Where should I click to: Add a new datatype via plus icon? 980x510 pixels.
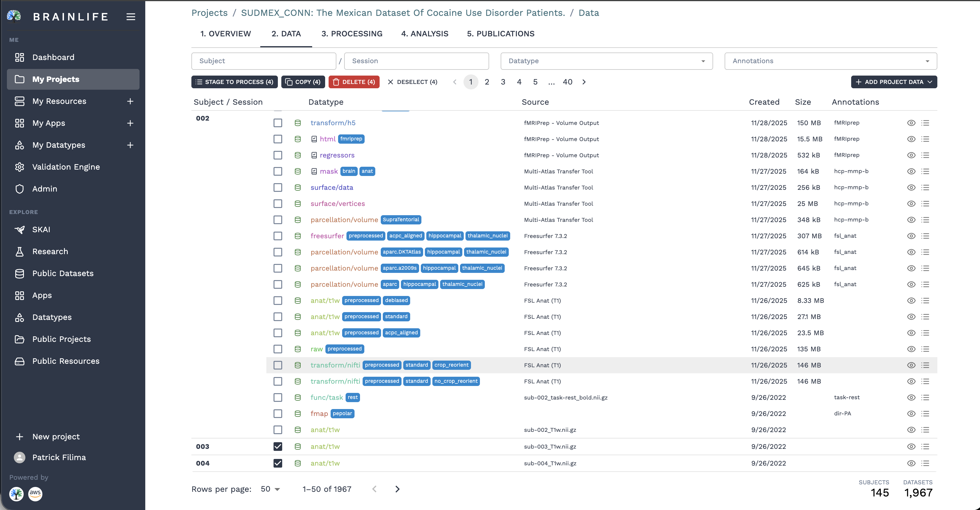pyautogui.click(x=130, y=145)
